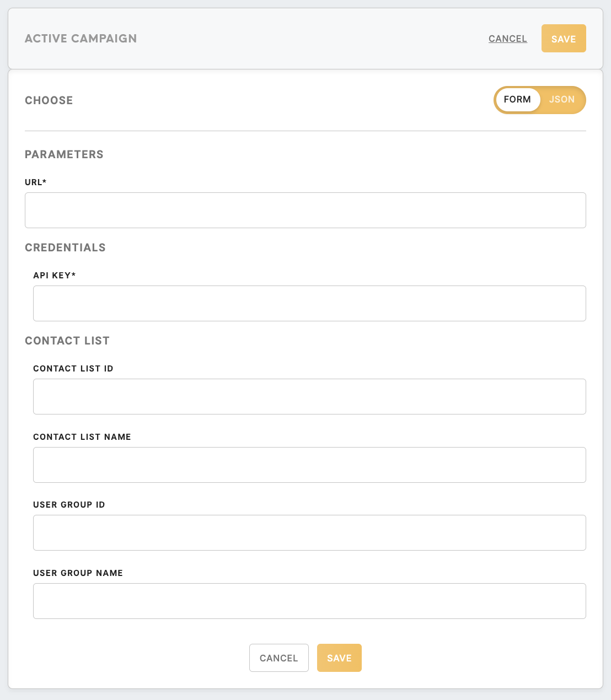
Task: Focus the URL input field
Action: [305, 210]
